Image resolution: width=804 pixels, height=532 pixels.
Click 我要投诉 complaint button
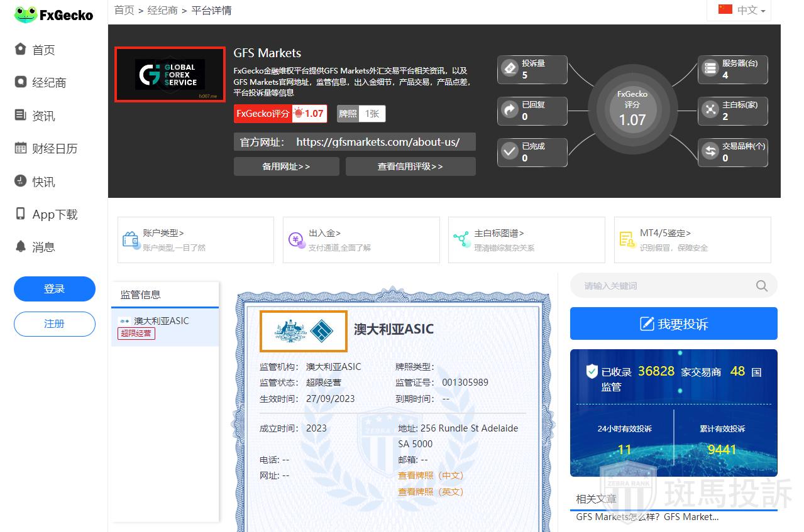pos(673,323)
